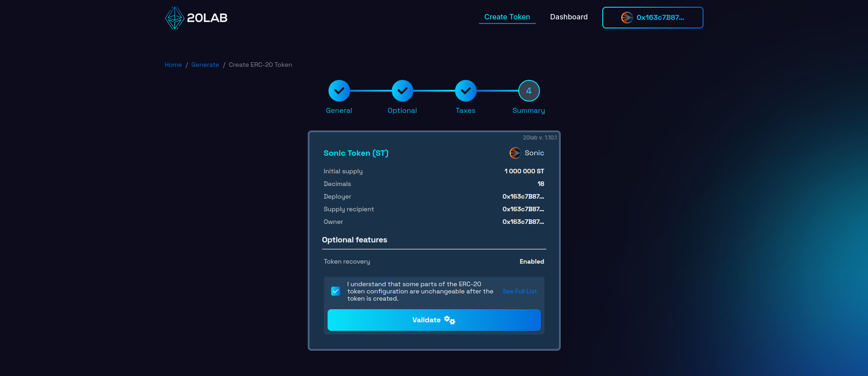
Task: Follow the Home breadcrumb link
Action: (173, 65)
